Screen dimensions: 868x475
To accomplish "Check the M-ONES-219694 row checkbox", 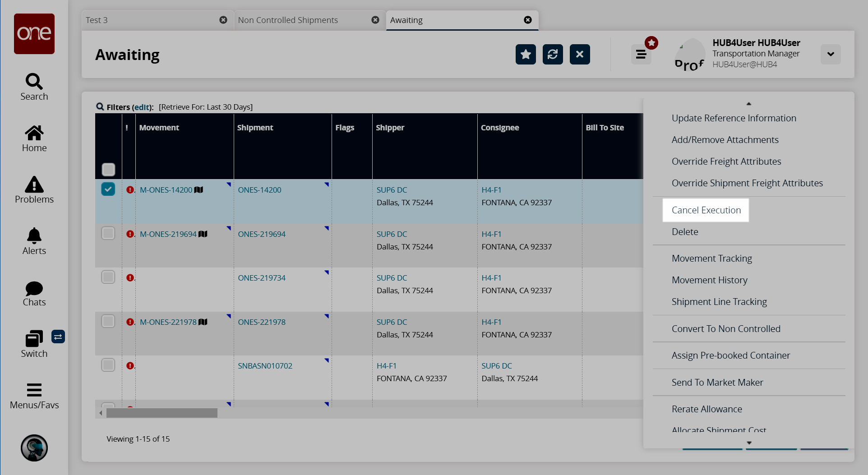I will (108, 233).
